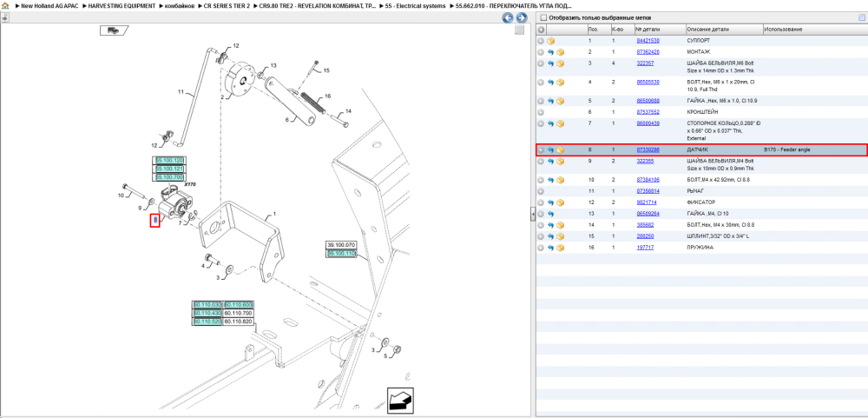
Task: Toggle the selection circle for ПРУЖИНА row
Action: coord(542,248)
